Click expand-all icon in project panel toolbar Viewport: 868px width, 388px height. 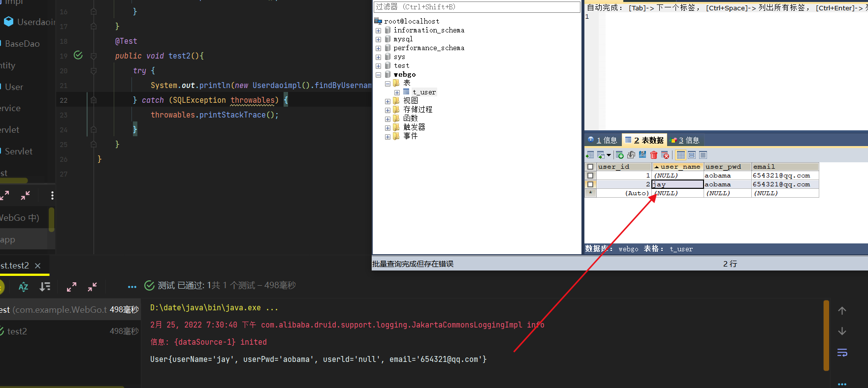pos(4,196)
